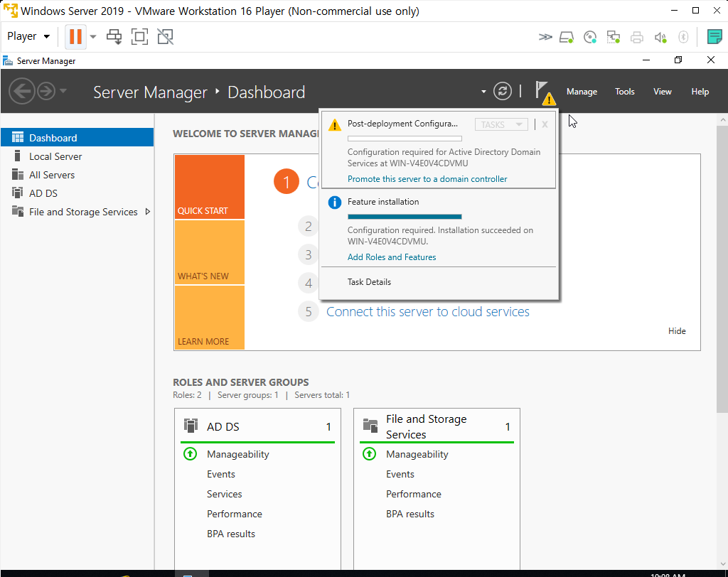Click Server Manager forward arrow
The width and height of the screenshot is (728, 577).
46,92
